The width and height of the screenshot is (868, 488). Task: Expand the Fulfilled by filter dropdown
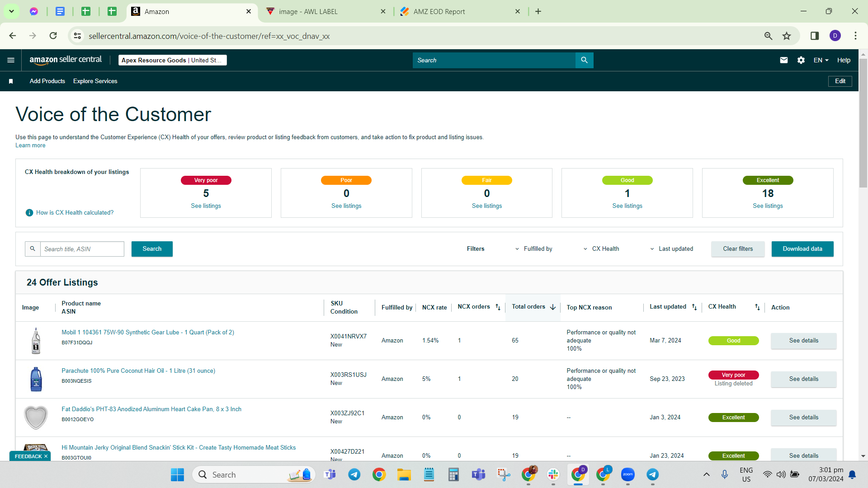point(534,249)
